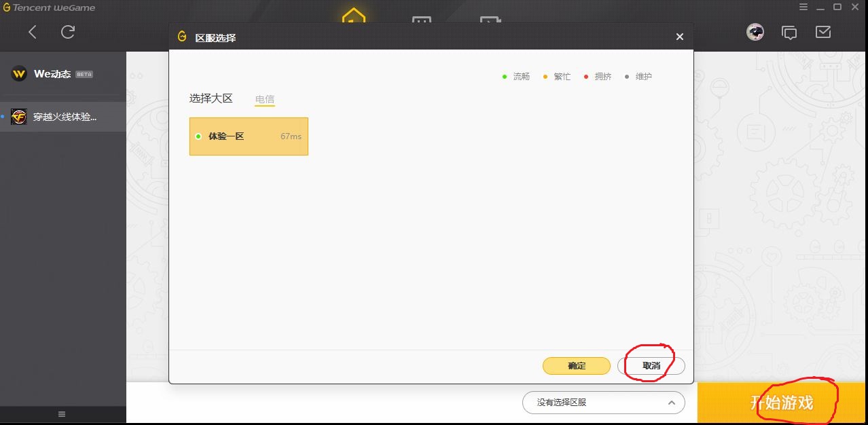Maximize the WeGame window
The image size is (868, 425).
837,7
